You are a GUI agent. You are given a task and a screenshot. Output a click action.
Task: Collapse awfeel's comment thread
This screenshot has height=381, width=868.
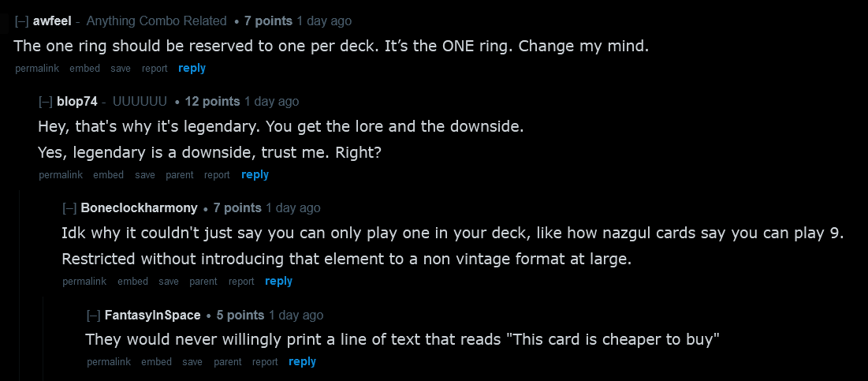[21, 21]
